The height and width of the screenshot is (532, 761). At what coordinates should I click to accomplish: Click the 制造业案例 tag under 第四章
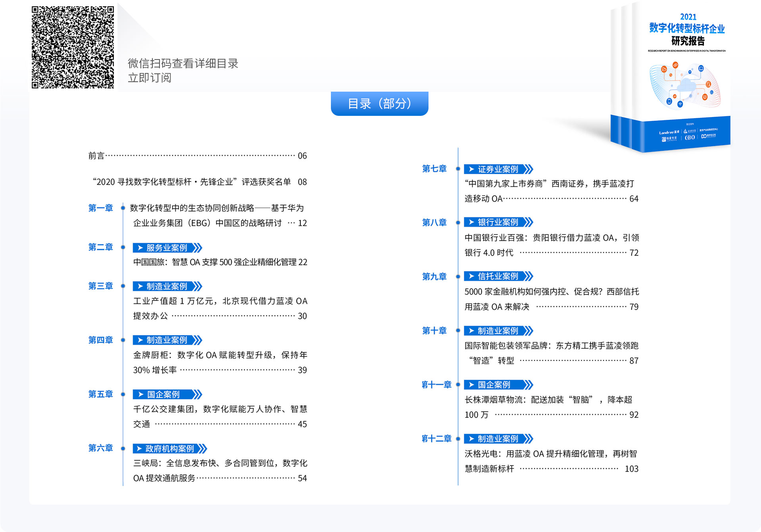tap(167, 340)
